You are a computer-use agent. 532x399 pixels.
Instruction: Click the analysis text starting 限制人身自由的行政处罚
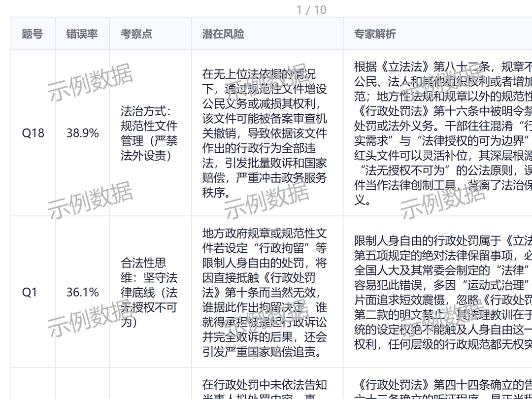tap(443, 292)
